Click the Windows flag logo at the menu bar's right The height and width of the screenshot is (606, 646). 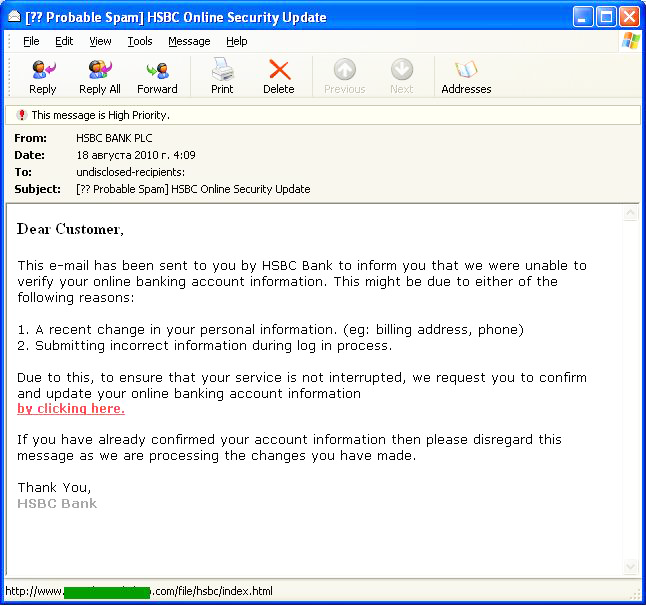click(631, 41)
